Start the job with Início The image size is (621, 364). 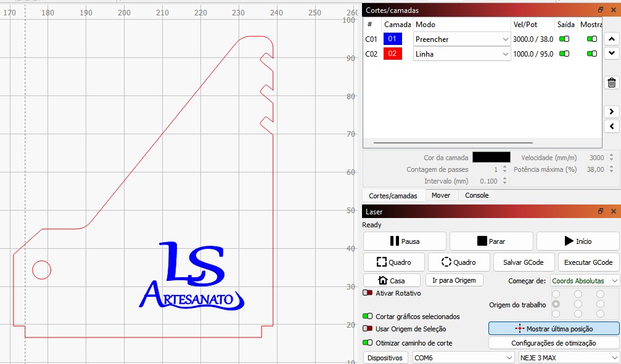coord(578,241)
